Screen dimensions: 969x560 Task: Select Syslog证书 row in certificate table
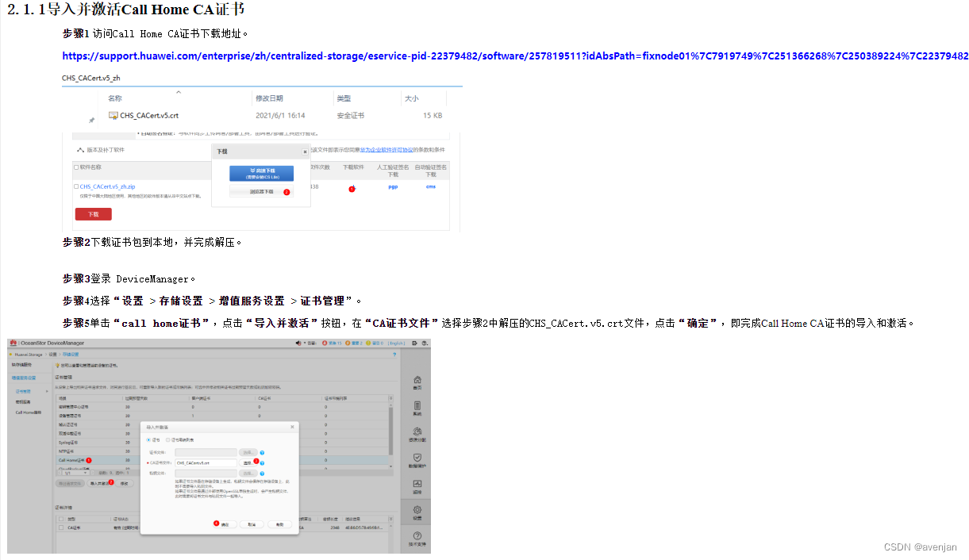tap(222, 443)
